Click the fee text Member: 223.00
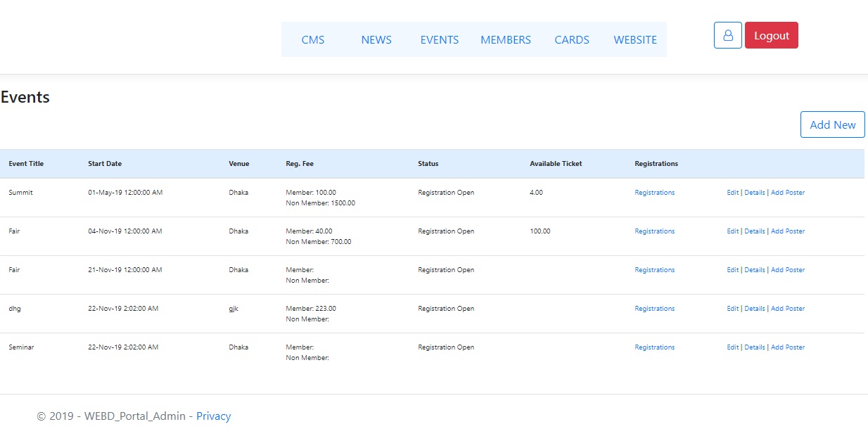 pyautogui.click(x=311, y=309)
